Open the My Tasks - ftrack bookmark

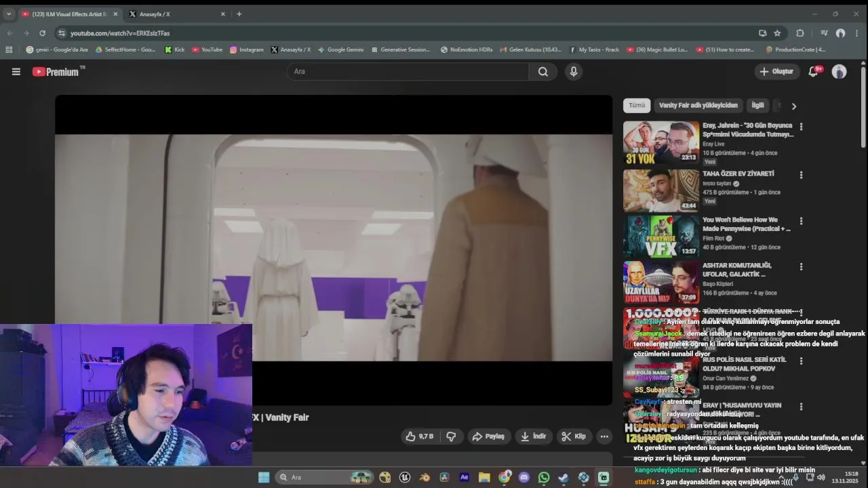[594, 49]
